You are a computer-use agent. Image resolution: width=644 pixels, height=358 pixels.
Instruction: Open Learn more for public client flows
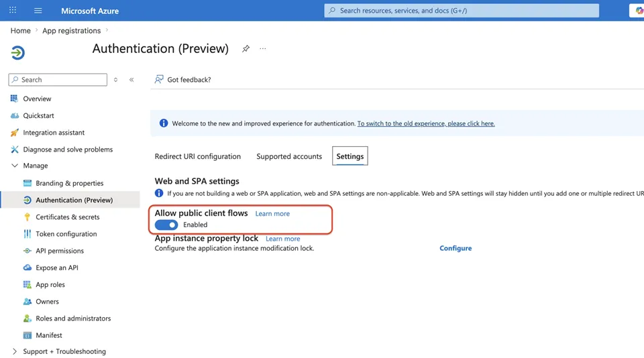272,213
